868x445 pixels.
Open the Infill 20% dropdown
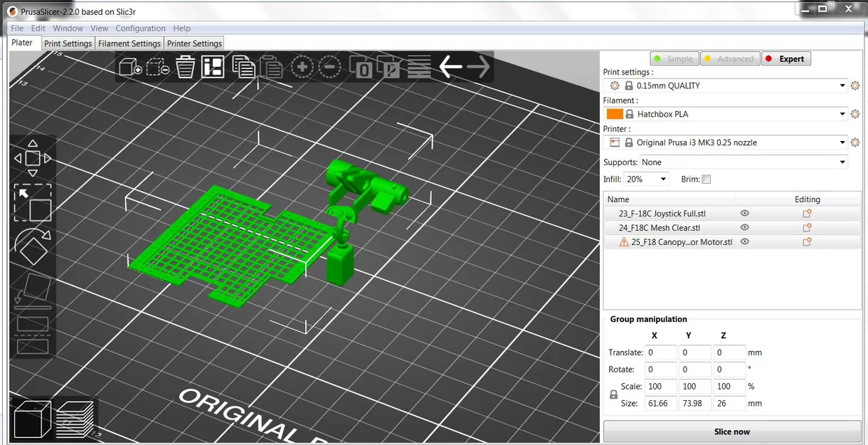(x=646, y=179)
